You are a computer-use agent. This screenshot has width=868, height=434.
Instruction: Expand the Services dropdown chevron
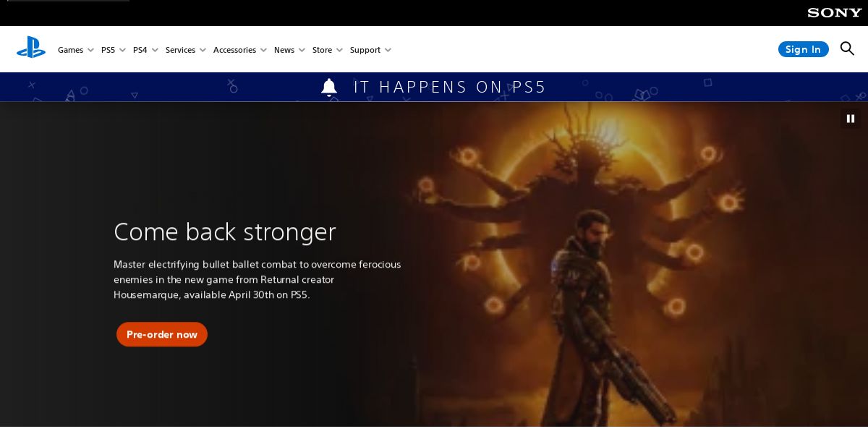[203, 50]
